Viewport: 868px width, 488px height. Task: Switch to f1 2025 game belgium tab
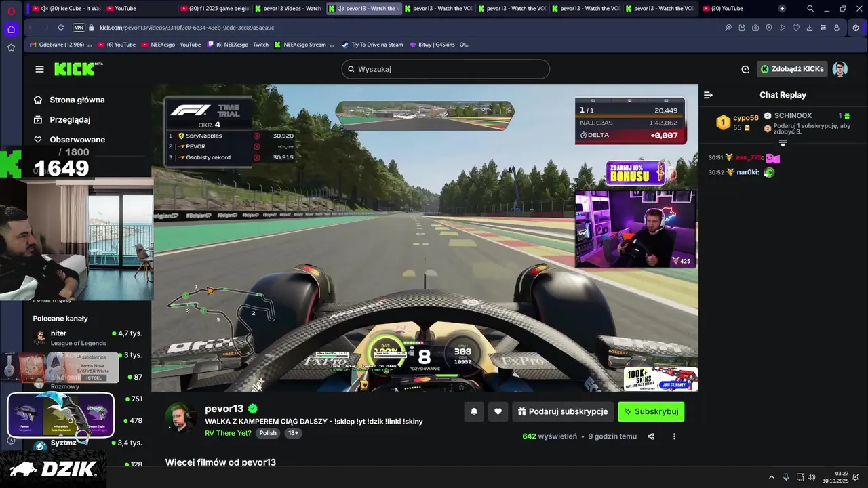coord(214,9)
